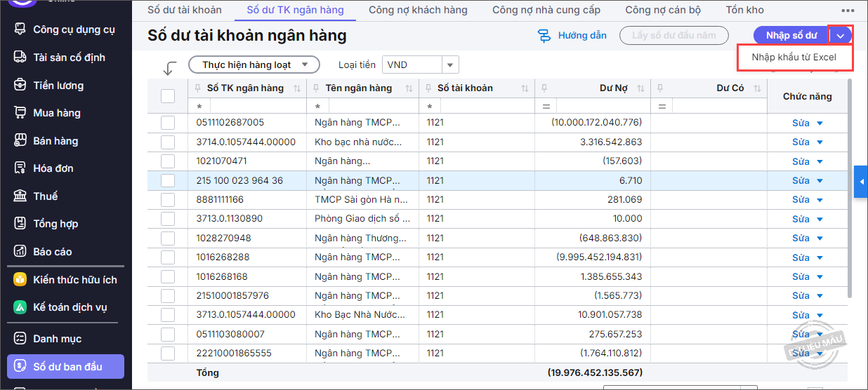This screenshot has width=868, height=390.
Task: Click the Báo cáo report icon
Action: coord(20,252)
